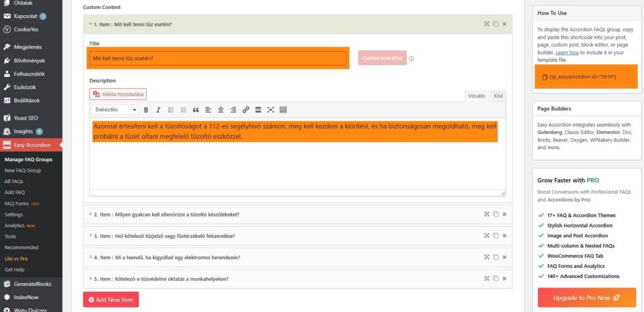Insert a blockquote in the description
This screenshot has width=644, height=312.
pos(196,110)
